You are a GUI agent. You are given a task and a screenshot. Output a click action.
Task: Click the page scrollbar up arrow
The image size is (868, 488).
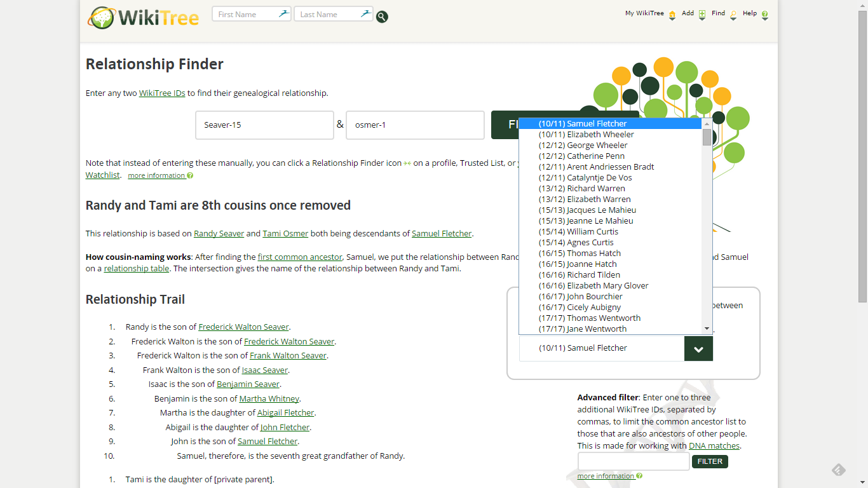(x=862, y=5)
